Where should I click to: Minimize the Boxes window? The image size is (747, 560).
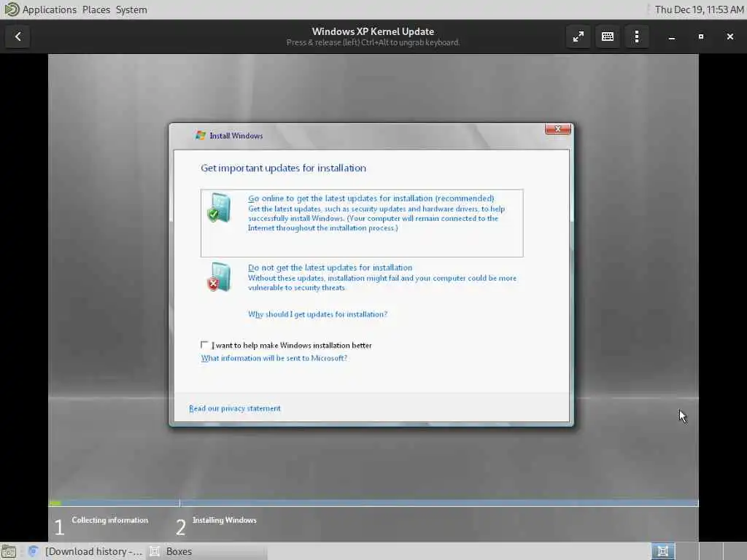(x=672, y=36)
